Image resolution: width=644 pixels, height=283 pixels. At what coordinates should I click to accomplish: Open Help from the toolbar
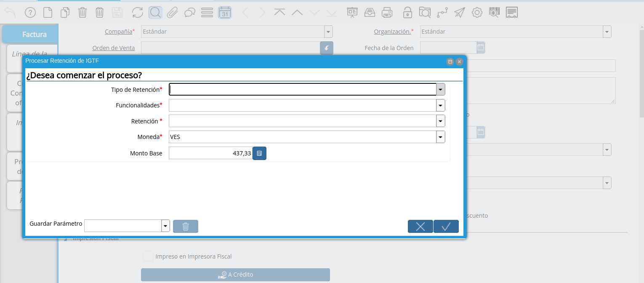coord(30,13)
